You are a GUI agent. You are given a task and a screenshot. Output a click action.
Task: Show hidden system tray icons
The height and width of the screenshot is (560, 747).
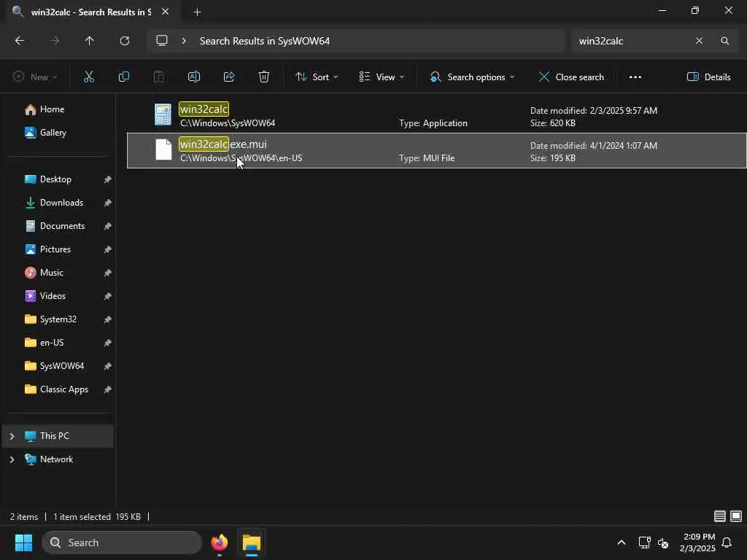click(x=622, y=542)
